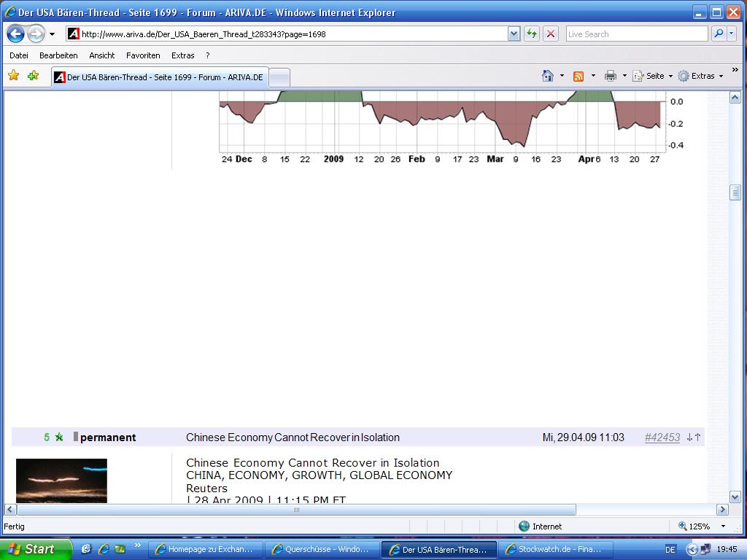The image size is (747, 560).
Task: Expand the 125% zoom level dropdown
Action: [x=723, y=526]
